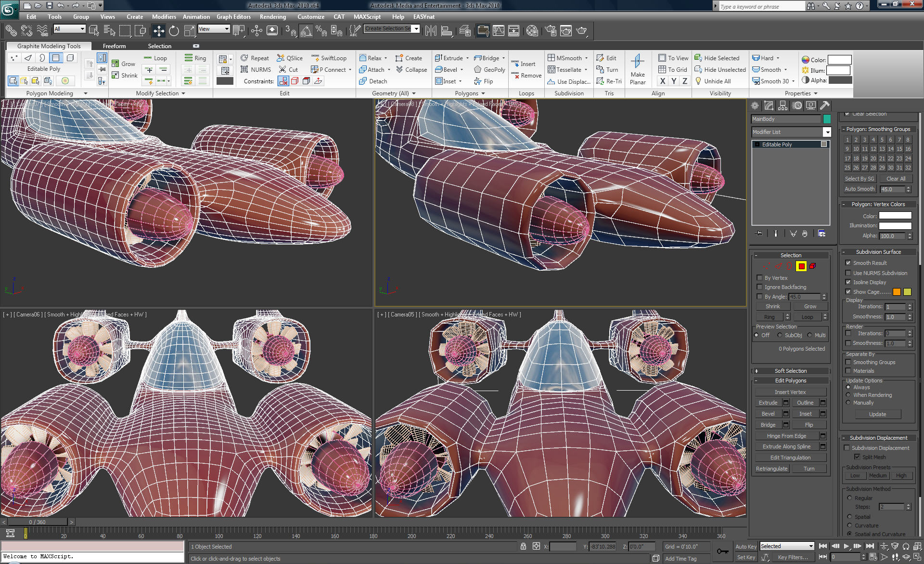924x564 pixels.
Task: Open the View reference coordinate dropdown
Action: click(x=214, y=29)
